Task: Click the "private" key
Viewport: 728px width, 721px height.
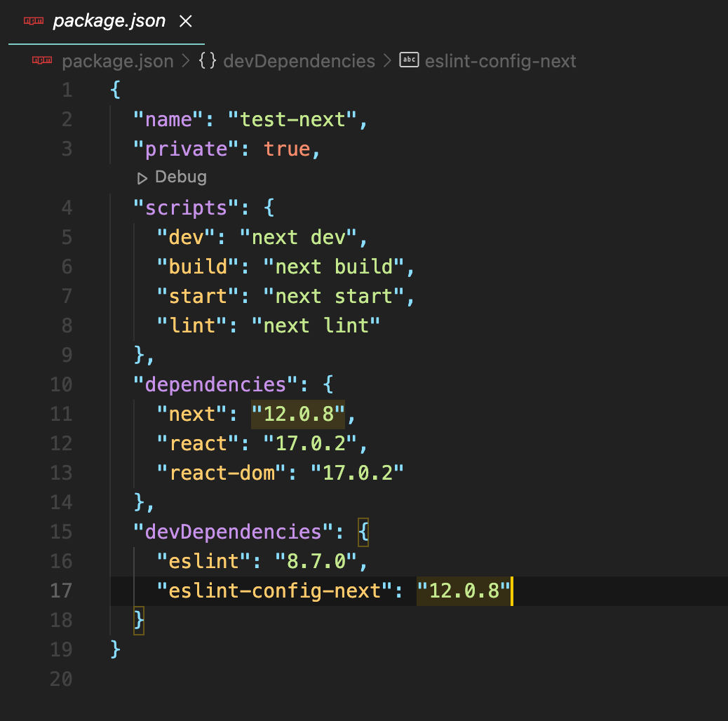Action: click(186, 149)
